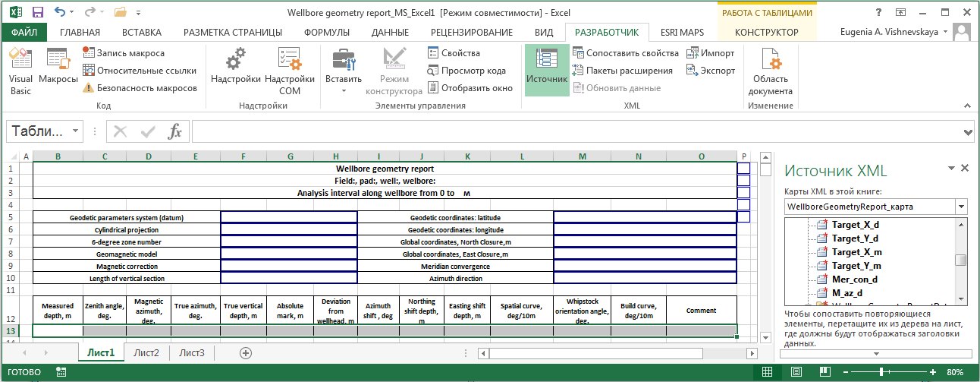Open the ФАЙЛ menu
980x382 pixels.
point(25,32)
